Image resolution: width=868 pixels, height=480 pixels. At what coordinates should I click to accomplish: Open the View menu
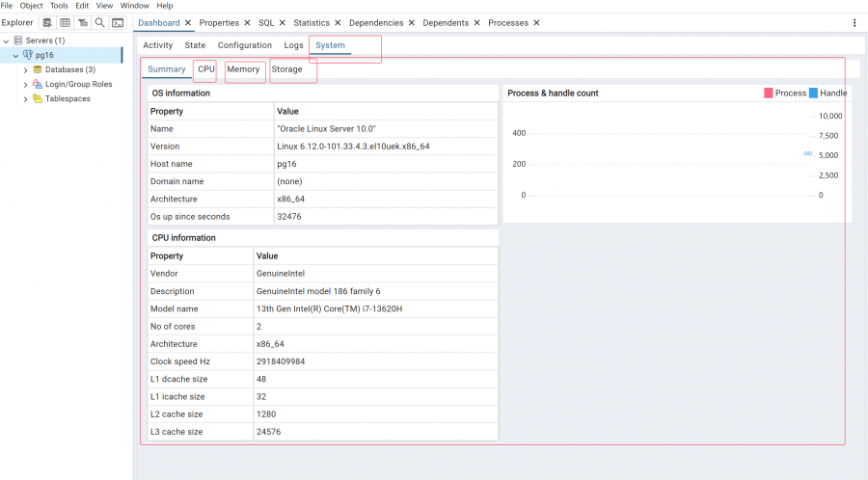coord(104,6)
